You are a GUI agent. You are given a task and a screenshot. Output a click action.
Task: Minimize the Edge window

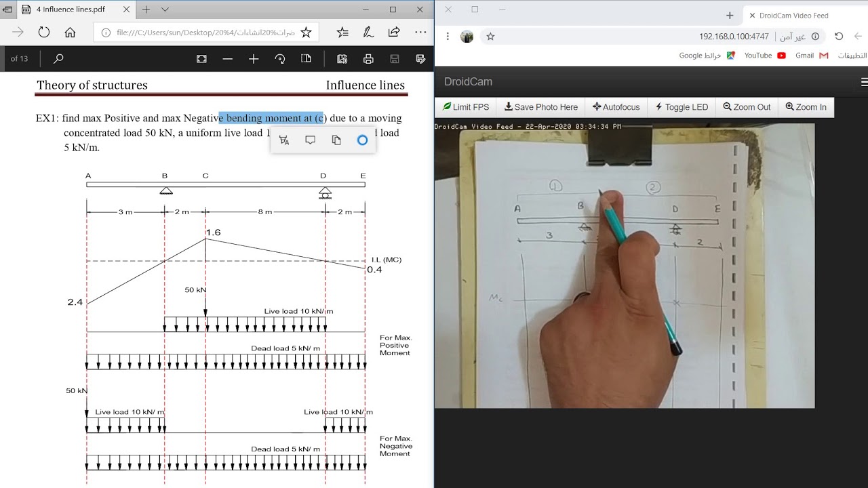364,9
